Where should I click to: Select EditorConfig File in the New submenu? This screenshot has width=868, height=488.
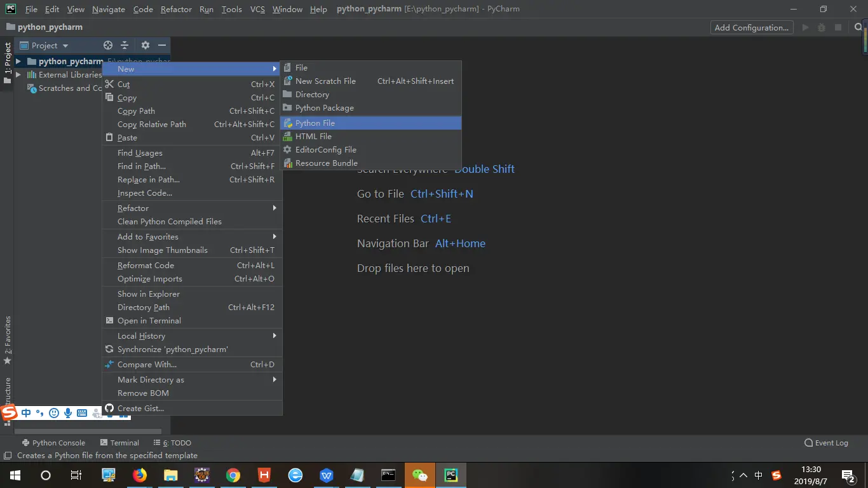[x=371, y=150]
